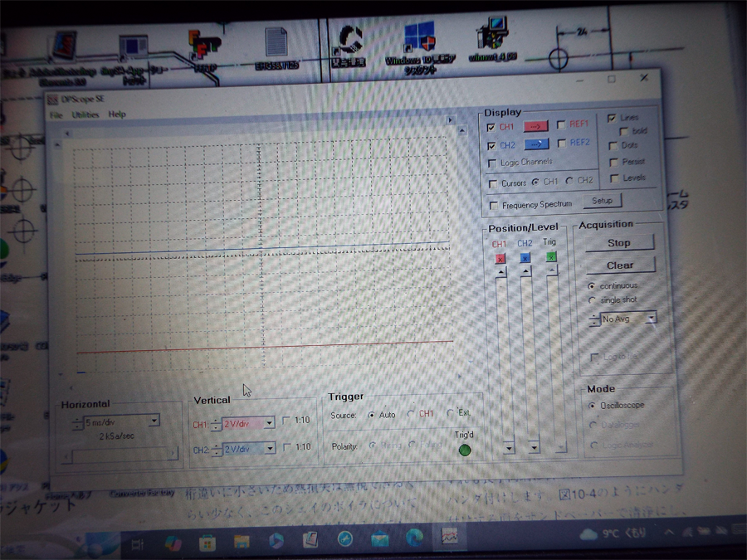Open the horizontal 5 ms/div dropdown

pos(154,421)
